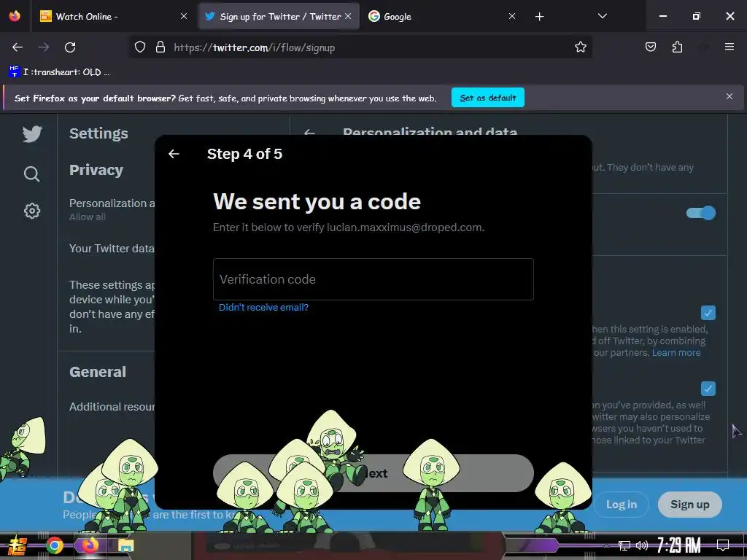Click Firefox icon on the taskbar
This screenshot has width=747, height=560.
click(x=90, y=545)
